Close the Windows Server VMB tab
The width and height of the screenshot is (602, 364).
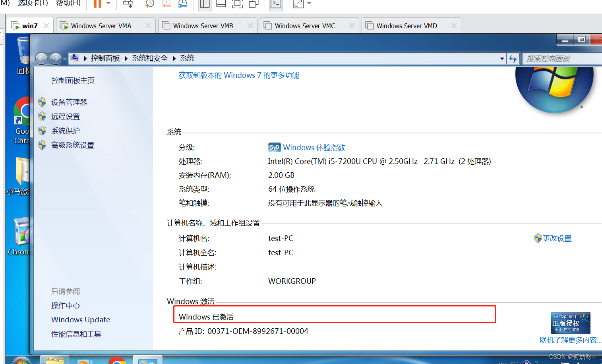point(250,25)
